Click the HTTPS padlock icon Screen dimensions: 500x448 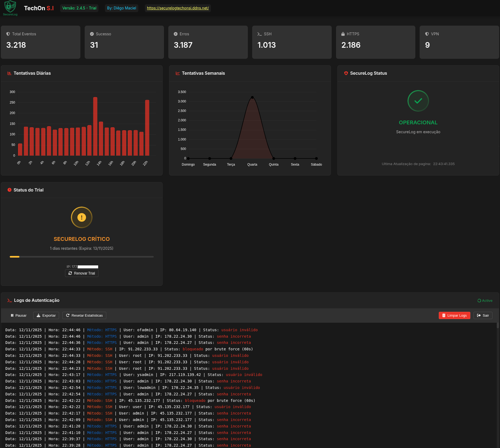[x=343, y=34]
